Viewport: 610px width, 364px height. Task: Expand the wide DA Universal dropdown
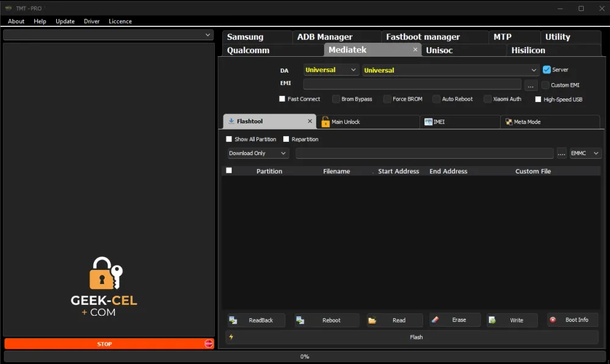[451, 70]
